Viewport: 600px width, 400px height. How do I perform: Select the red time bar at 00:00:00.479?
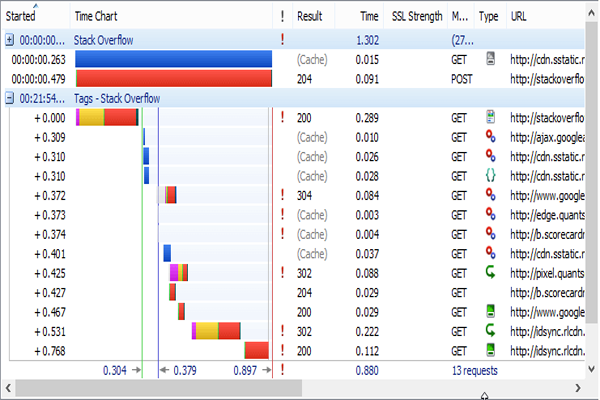point(173,79)
